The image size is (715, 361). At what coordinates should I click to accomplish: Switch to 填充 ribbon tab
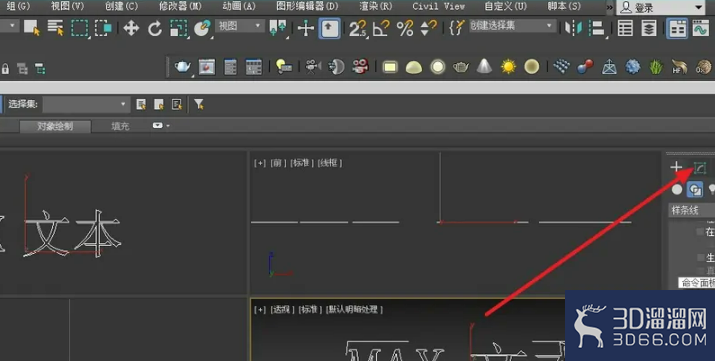[x=120, y=126]
